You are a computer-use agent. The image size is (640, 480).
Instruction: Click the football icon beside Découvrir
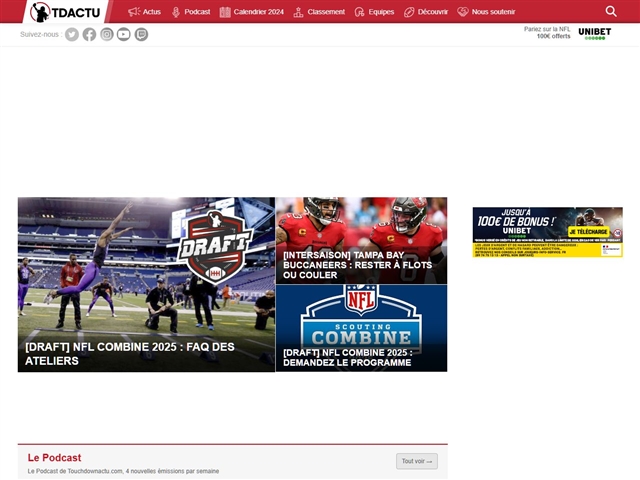pyautogui.click(x=409, y=12)
